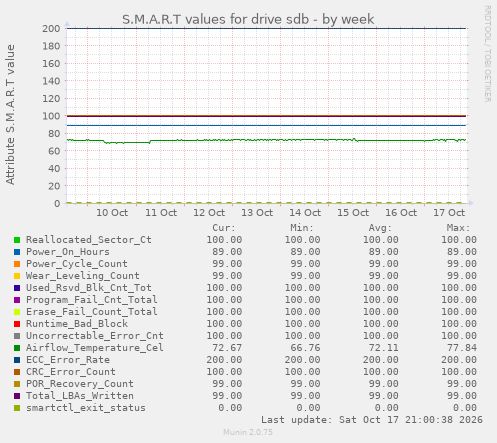The width and height of the screenshot is (497, 443).
Task: Click the 12 Oct date label
Action: pyautogui.click(x=209, y=213)
